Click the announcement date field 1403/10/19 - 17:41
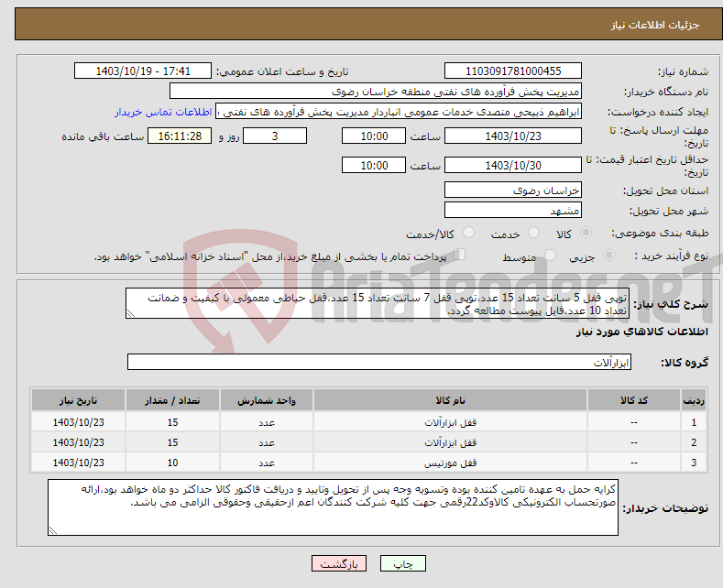The width and height of the screenshot is (723, 588). point(142,71)
